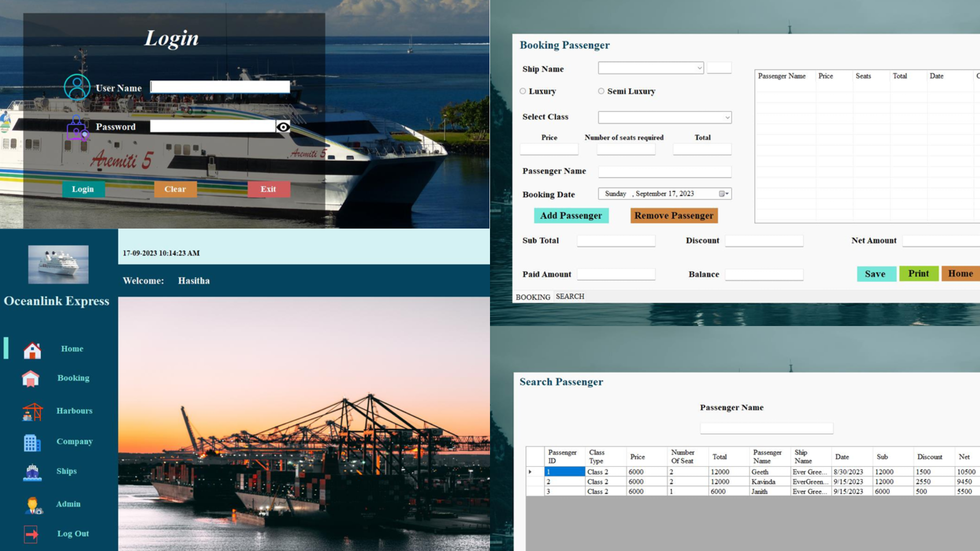Click the user avatar icon beside User Name

(x=77, y=87)
